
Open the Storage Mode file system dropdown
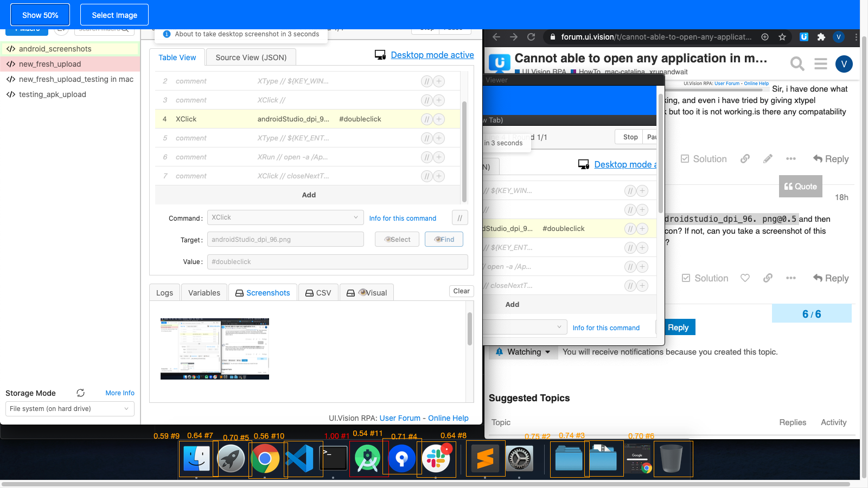click(x=69, y=409)
